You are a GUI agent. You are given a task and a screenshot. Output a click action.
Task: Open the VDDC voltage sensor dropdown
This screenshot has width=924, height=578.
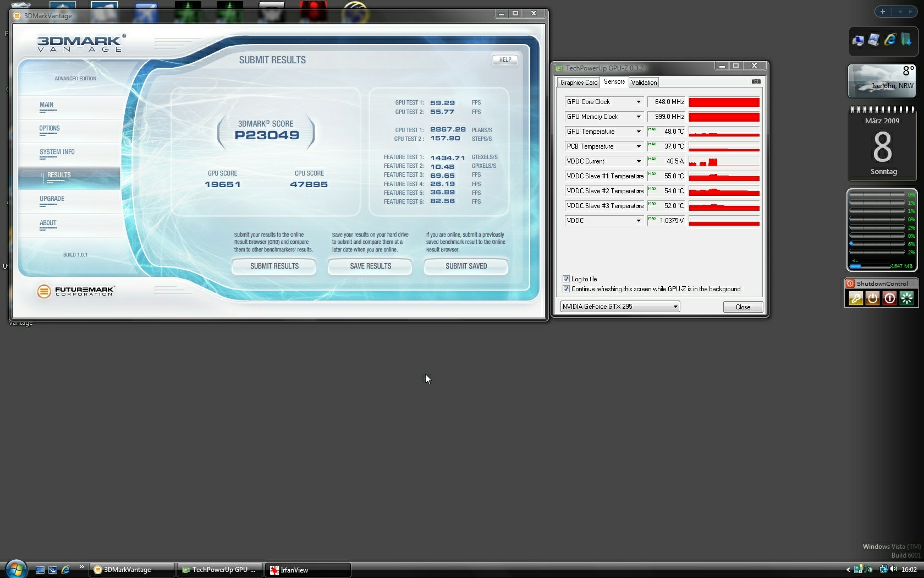click(639, 221)
